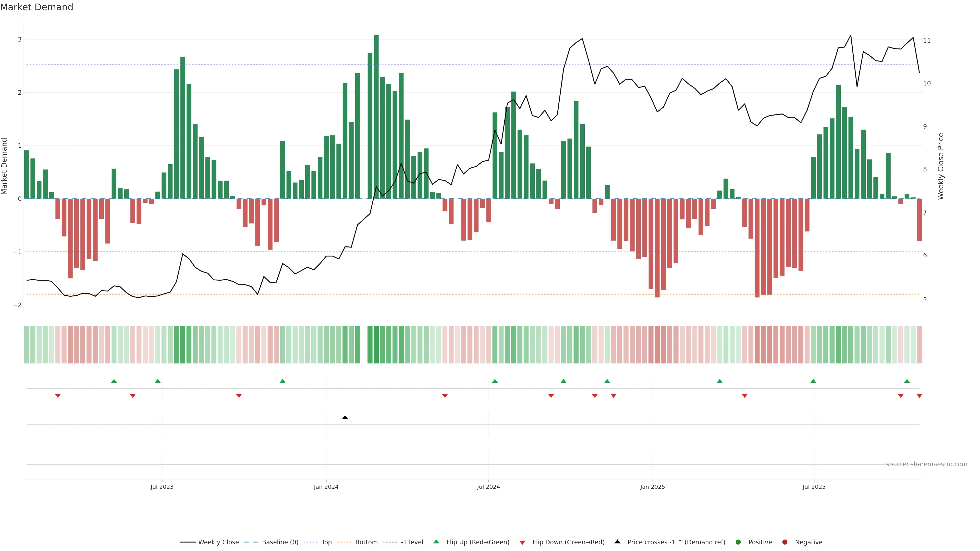Viewport: 980px width, 551px height.
Task: Click the Jan 2025 x-axis label
Action: pos(652,487)
